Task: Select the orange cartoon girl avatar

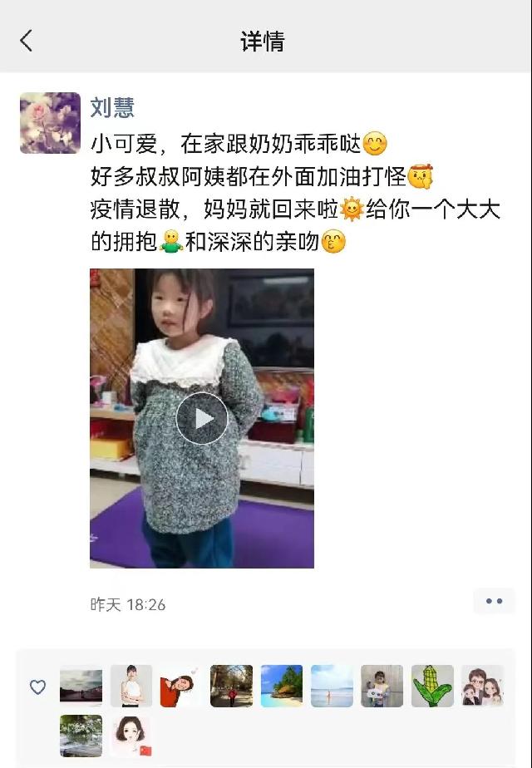Action: [180, 686]
